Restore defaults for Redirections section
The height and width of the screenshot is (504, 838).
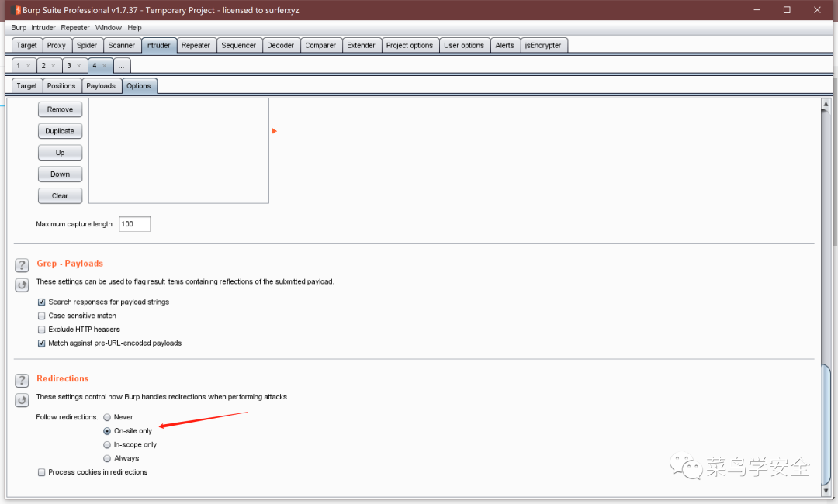[x=22, y=400]
